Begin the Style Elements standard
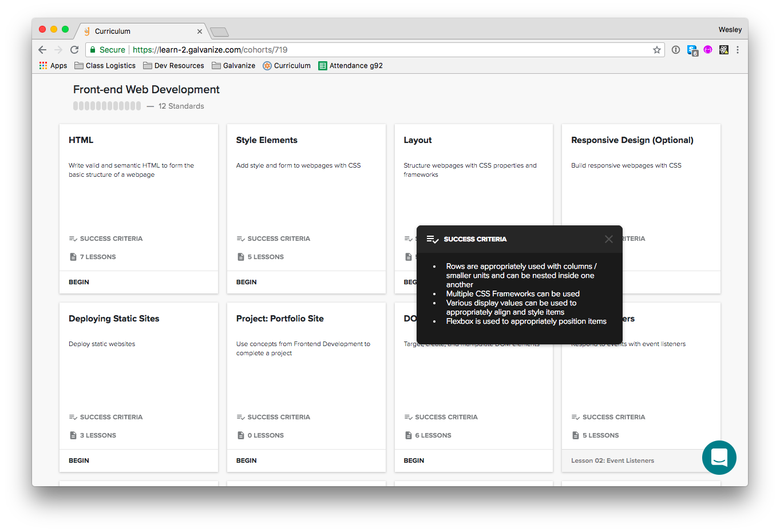The image size is (780, 532). (x=247, y=282)
